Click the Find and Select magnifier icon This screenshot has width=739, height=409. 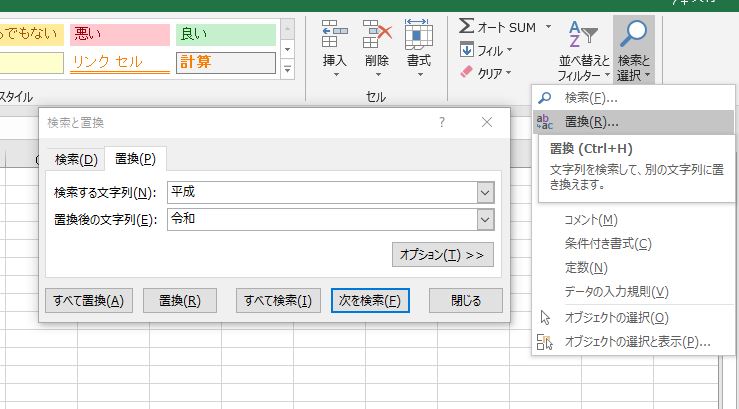[633, 33]
